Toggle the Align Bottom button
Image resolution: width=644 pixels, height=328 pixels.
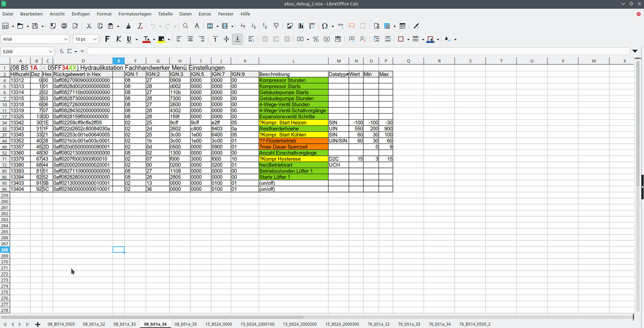[238, 39]
